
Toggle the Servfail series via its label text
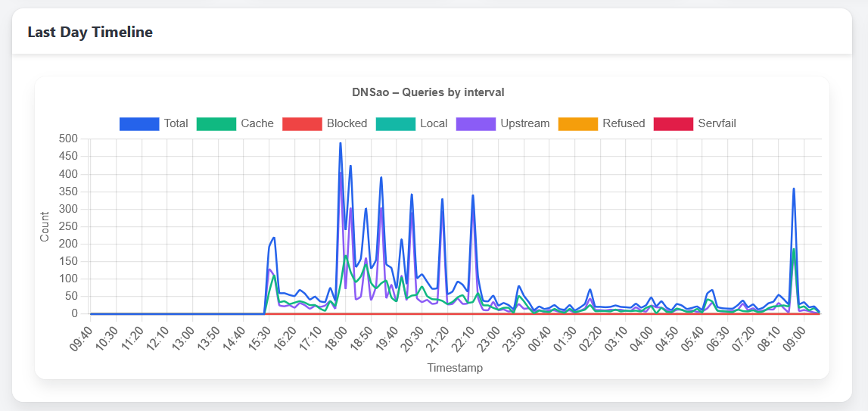(x=717, y=123)
